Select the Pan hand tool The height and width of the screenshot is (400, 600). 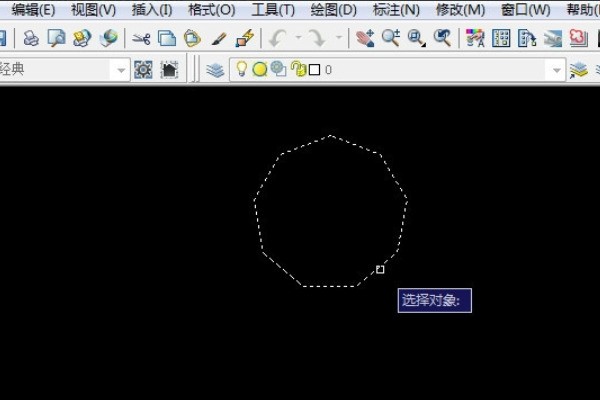365,39
